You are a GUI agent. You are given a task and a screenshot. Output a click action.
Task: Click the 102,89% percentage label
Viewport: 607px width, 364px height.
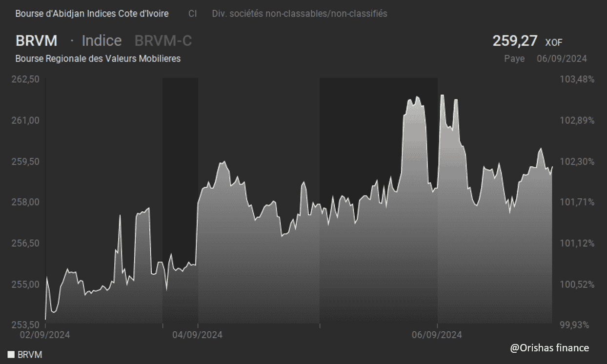[x=578, y=120]
